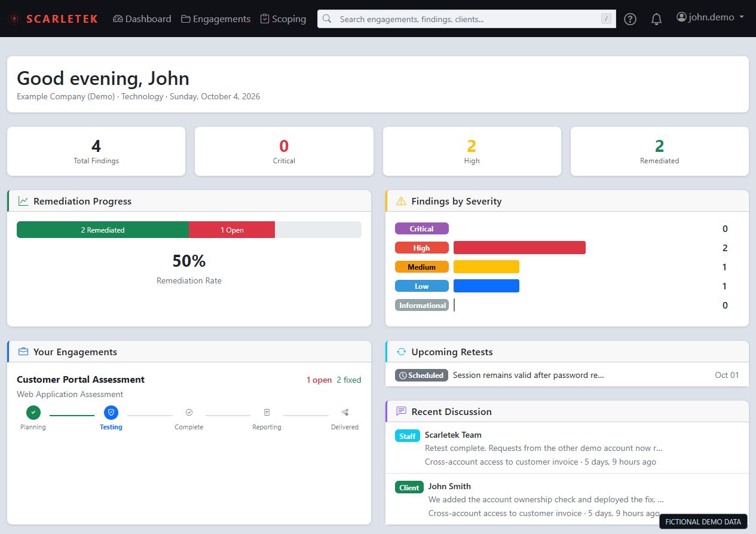The image size is (756, 534).
Task: Click the Scoping clipboard icon
Action: click(x=265, y=19)
